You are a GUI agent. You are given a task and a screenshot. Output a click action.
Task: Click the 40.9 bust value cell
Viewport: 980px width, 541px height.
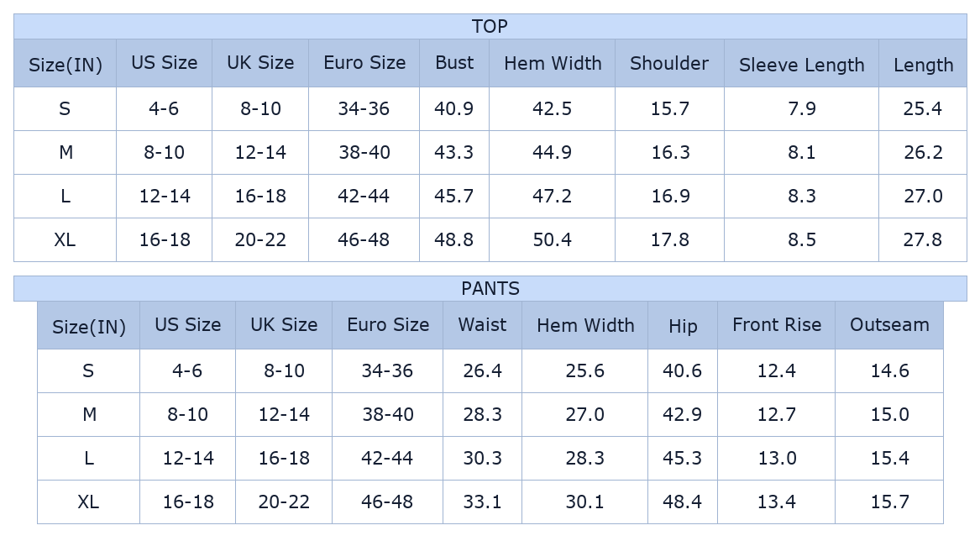click(x=454, y=109)
